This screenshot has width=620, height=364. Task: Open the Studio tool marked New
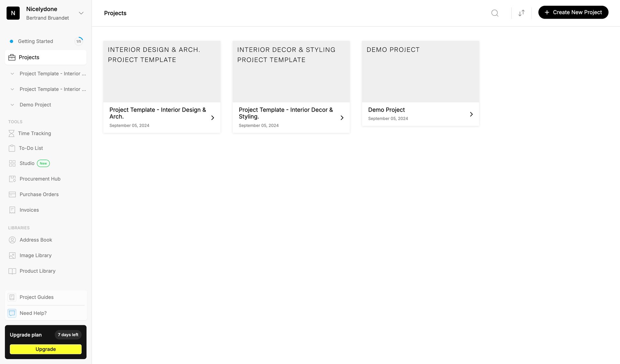coord(27,163)
